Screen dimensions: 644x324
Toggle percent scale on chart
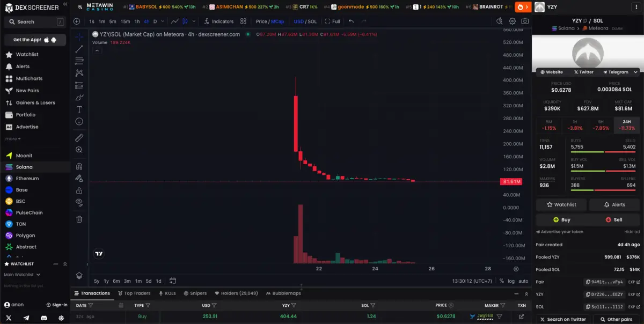[x=501, y=281]
